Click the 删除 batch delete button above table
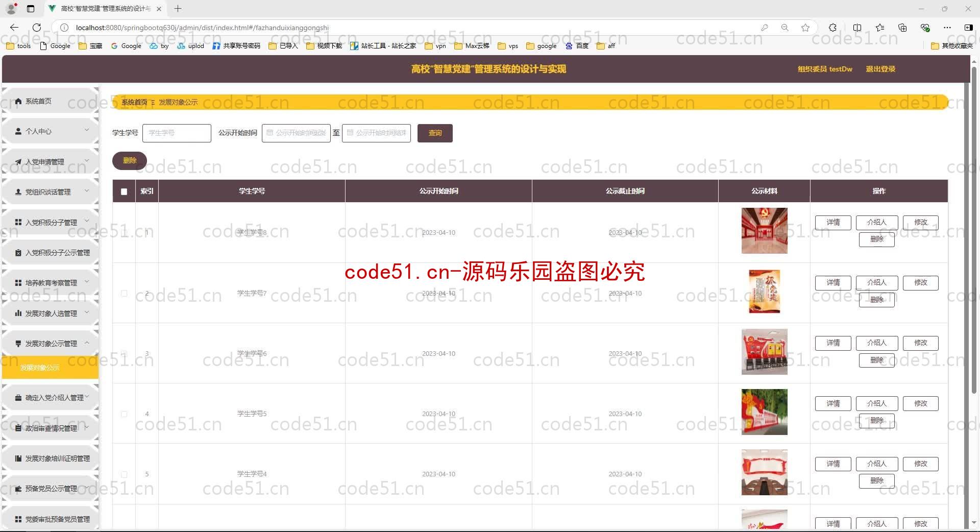The image size is (980, 532). tap(130, 160)
